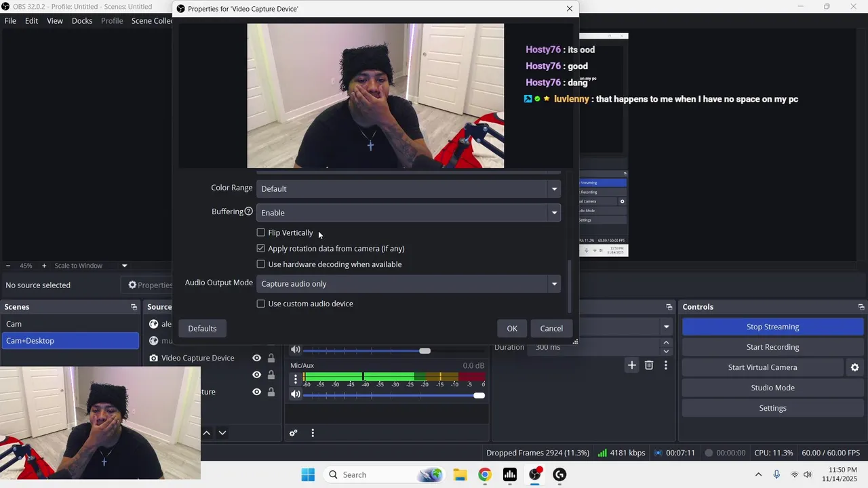Click Cancel in the properties dialog

pos(551,329)
